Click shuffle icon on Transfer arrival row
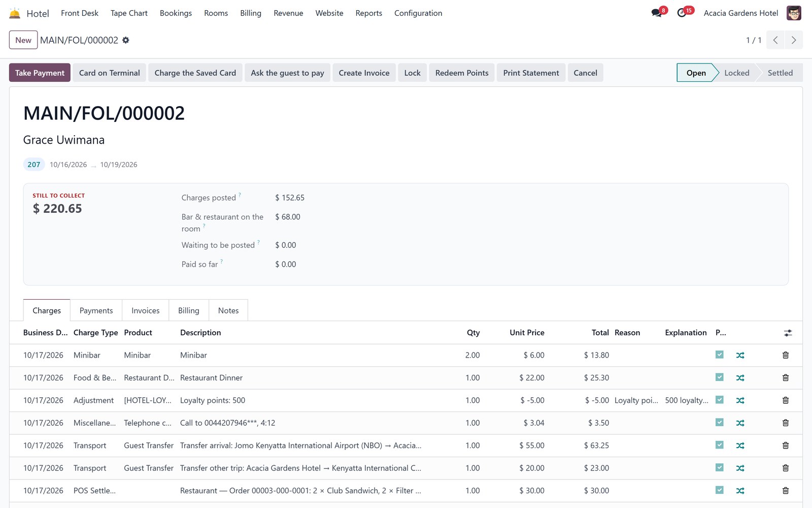812x508 pixels. [740, 446]
